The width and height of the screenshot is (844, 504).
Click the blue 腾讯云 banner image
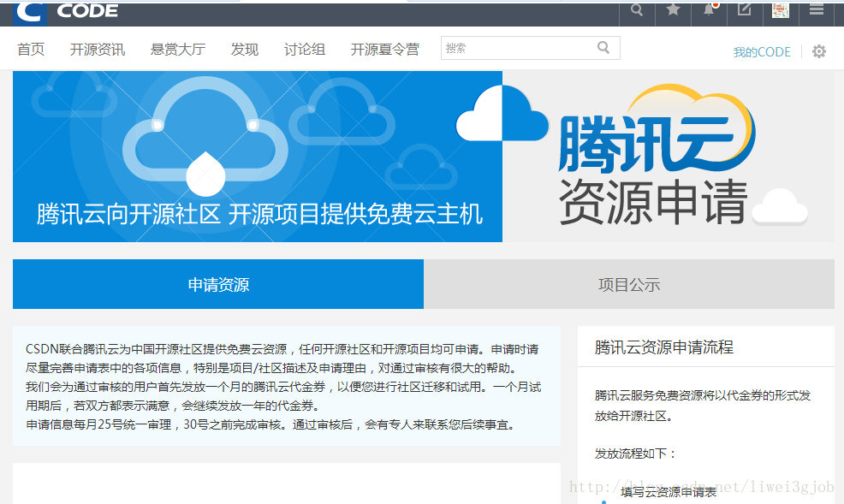coord(258,157)
